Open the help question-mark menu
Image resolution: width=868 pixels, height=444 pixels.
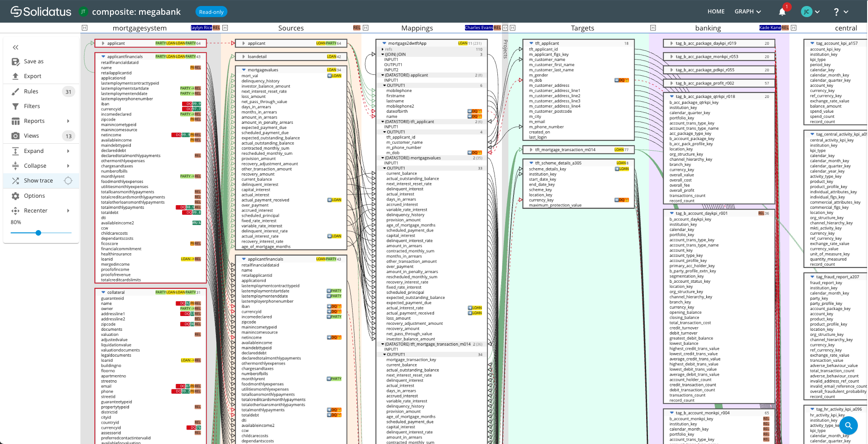click(x=841, y=12)
